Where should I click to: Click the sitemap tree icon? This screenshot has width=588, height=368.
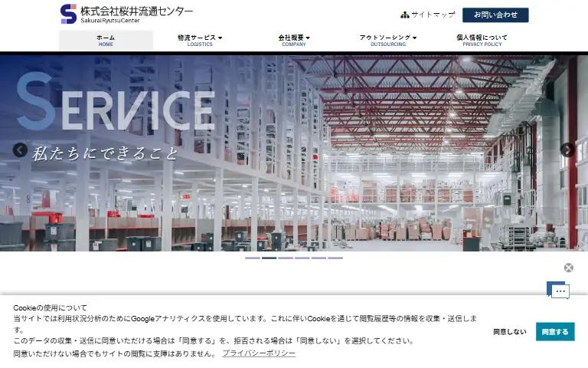pyautogui.click(x=404, y=15)
